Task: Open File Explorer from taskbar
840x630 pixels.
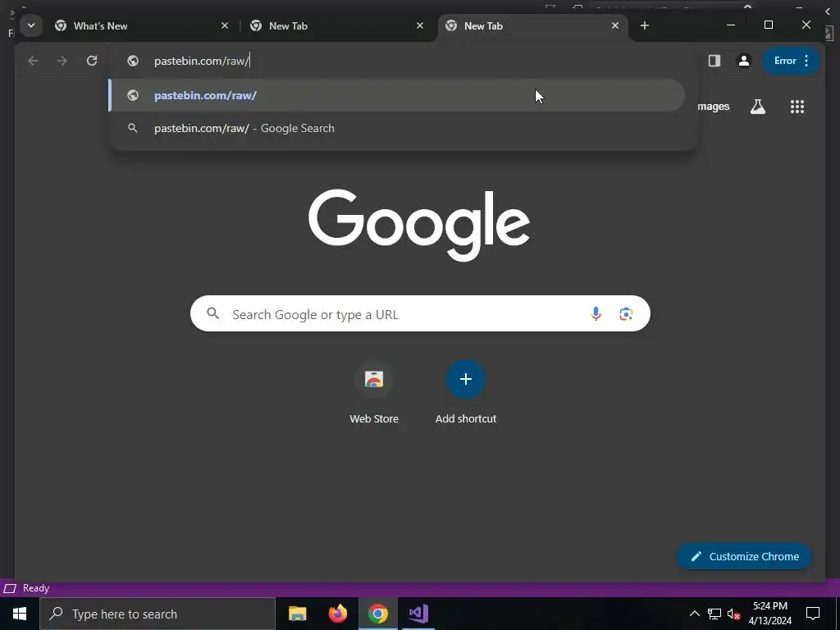Action: click(297, 614)
